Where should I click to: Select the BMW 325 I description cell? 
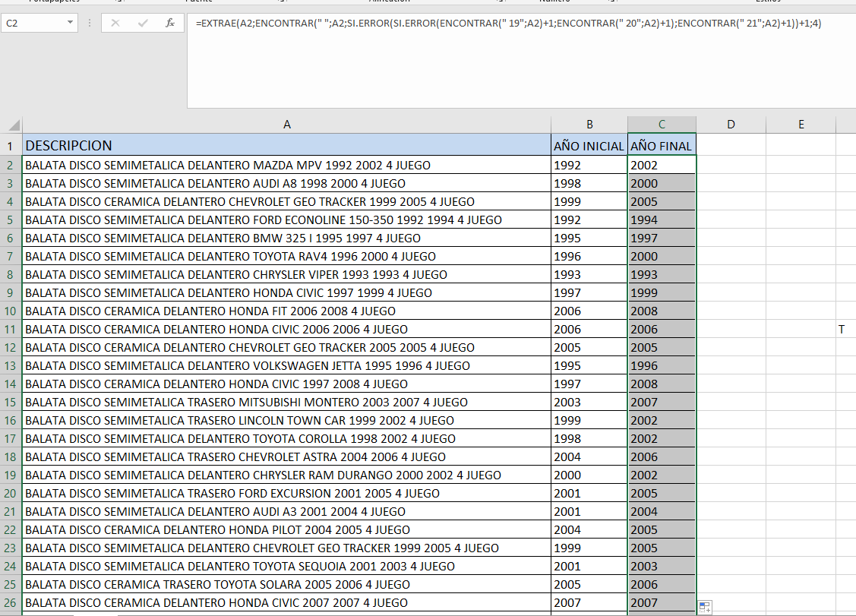coord(286,238)
